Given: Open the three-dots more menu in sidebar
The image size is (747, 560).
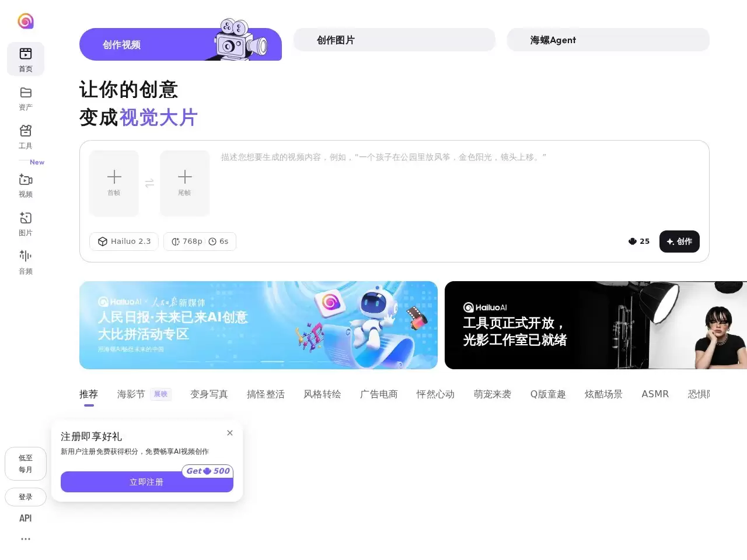Looking at the screenshot, I should tap(26, 539).
